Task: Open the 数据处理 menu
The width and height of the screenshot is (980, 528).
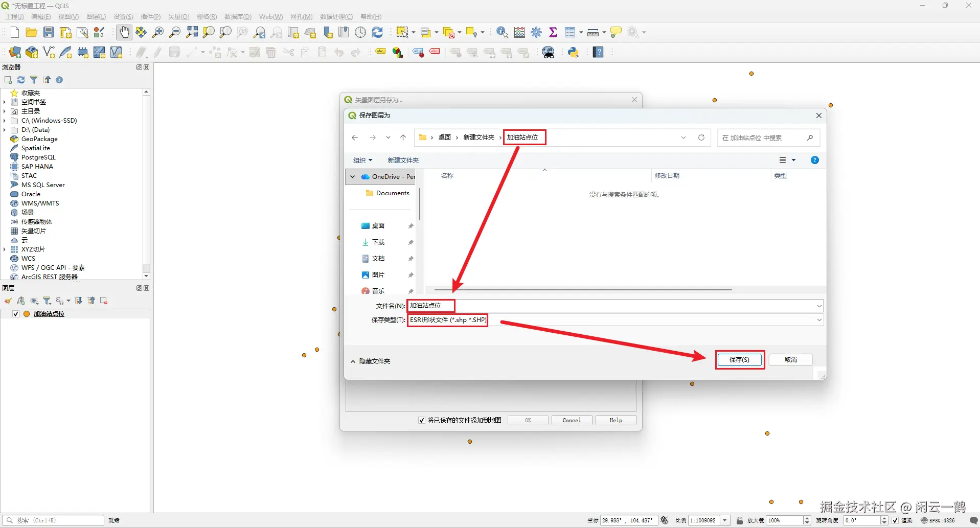Action: [x=336, y=17]
